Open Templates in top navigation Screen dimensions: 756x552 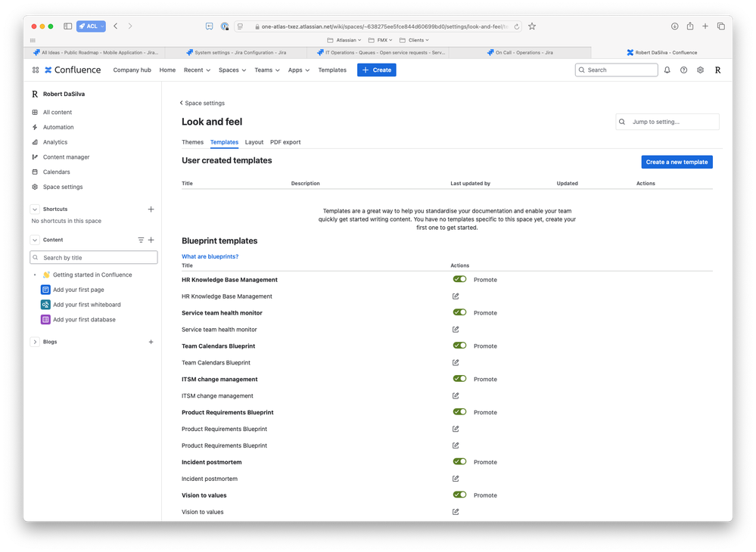pyautogui.click(x=332, y=70)
